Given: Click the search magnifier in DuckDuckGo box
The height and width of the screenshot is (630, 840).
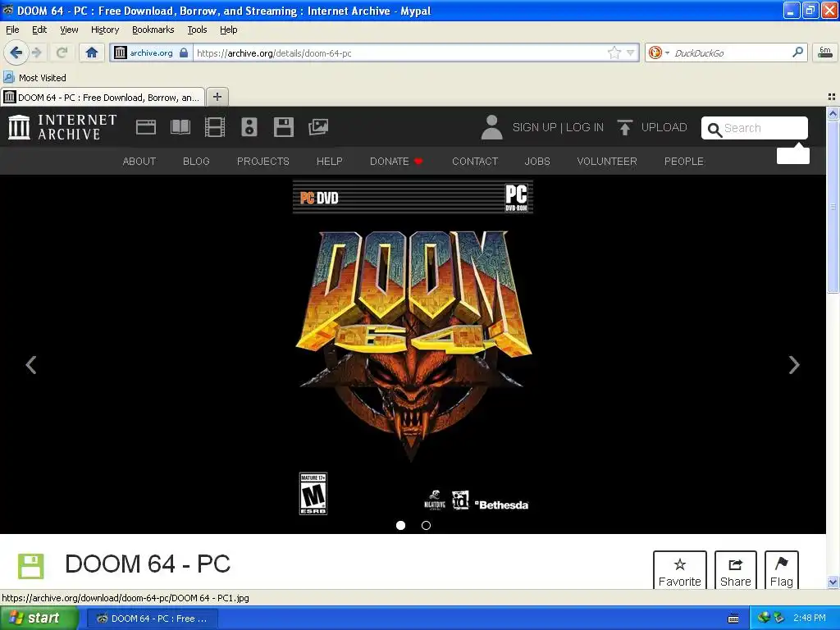Looking at the screenshot, I should pyautogui.click(x=797, y=52).
